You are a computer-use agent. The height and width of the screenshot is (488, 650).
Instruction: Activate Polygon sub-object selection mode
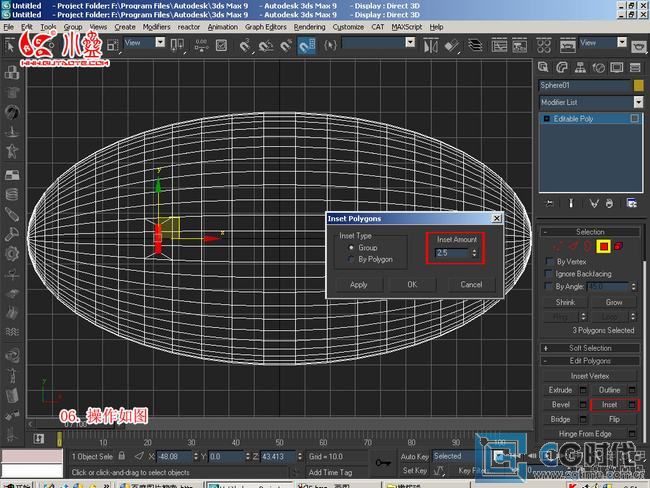[x=604, y=247]
